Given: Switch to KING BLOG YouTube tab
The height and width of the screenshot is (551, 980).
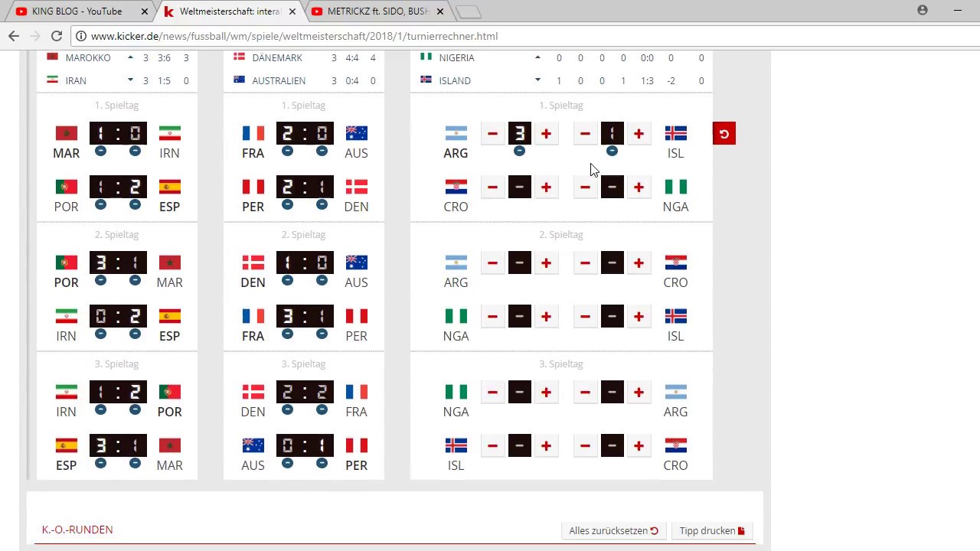Looking at the screenshot, I should coord(77,11).
